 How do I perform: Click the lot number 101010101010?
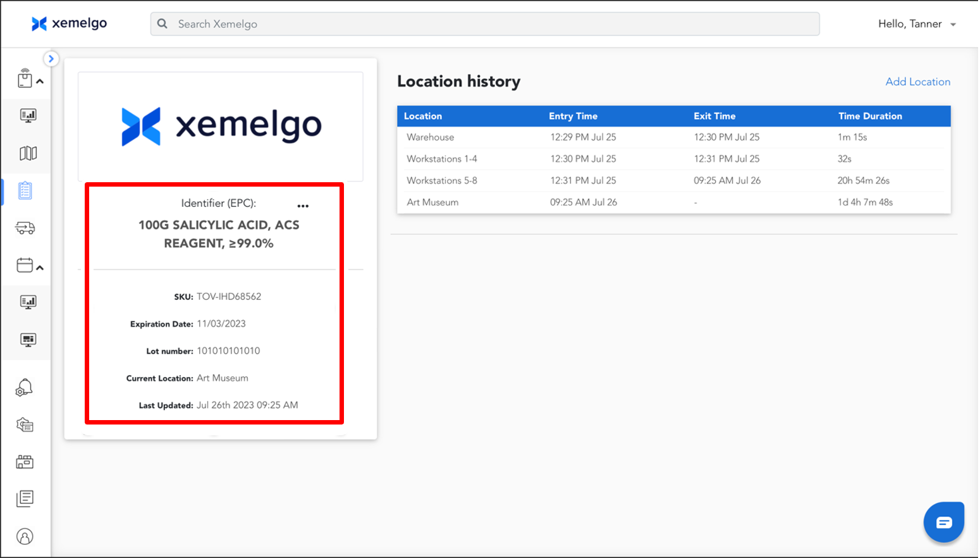(x=228, y=350)
